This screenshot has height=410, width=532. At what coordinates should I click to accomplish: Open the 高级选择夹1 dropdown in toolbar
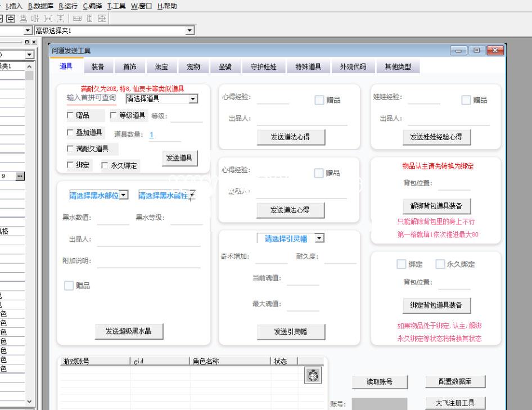tap(190, 30)
